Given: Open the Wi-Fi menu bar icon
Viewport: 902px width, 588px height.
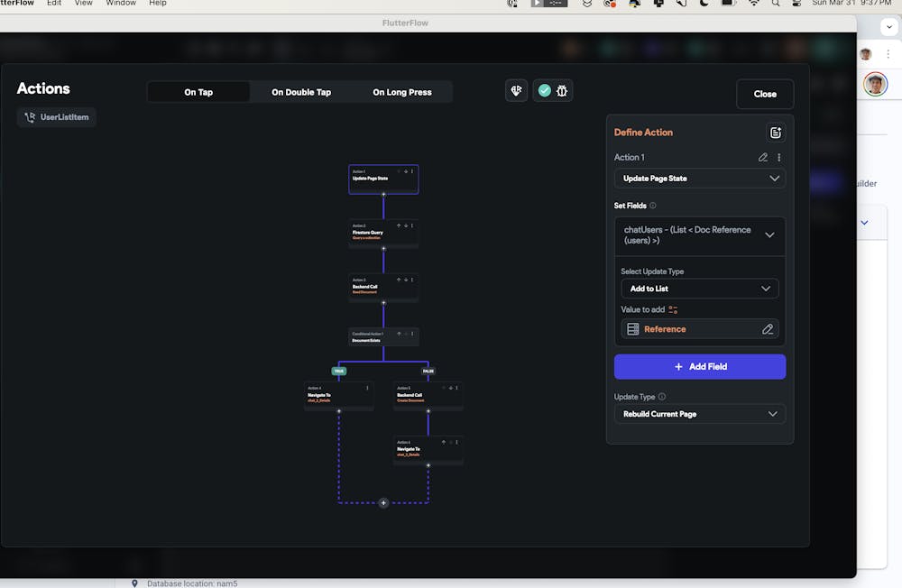Looking at the screenshot, I should tap(753, 4).
